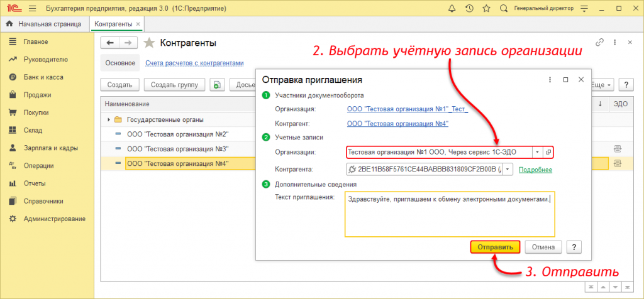Select ООО "Тестовая организация №3" row
This screenshot has width=644, height=299.
point(177,148)
